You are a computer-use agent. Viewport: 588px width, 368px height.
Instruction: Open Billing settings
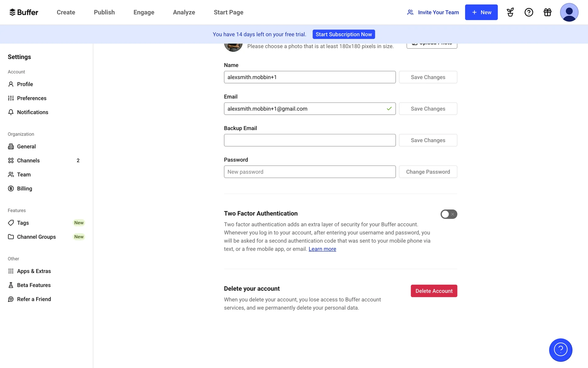click(24, 189)
